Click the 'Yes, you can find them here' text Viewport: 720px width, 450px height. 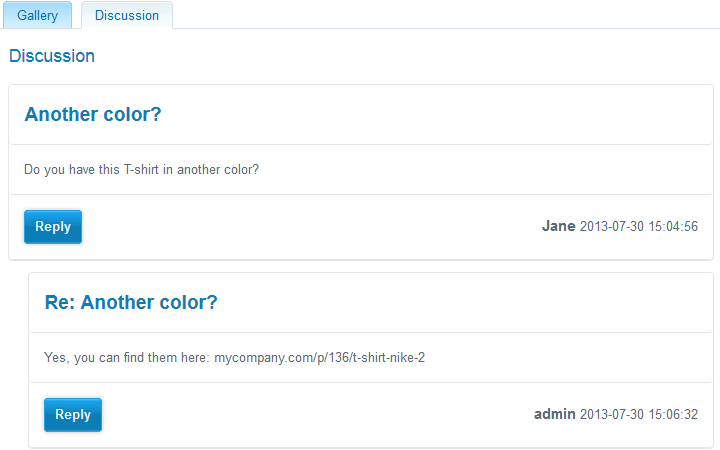point(127,358)
